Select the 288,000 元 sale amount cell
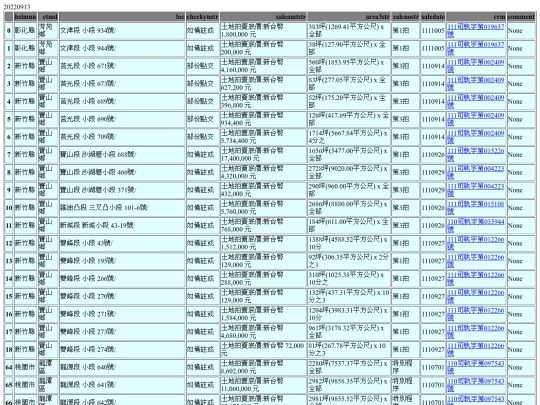540x405 pixels. click(263, 278)
